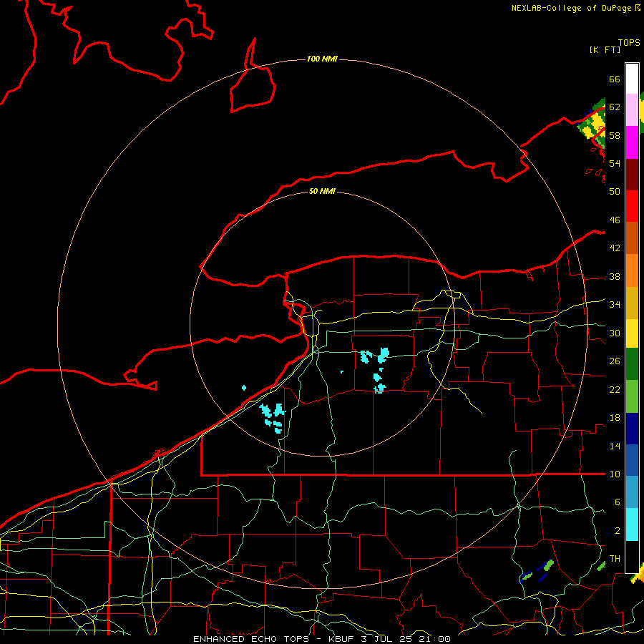This screenshot has width=644, height=644.
Task: Click legend value '10'
Action: tap(615, 474)
